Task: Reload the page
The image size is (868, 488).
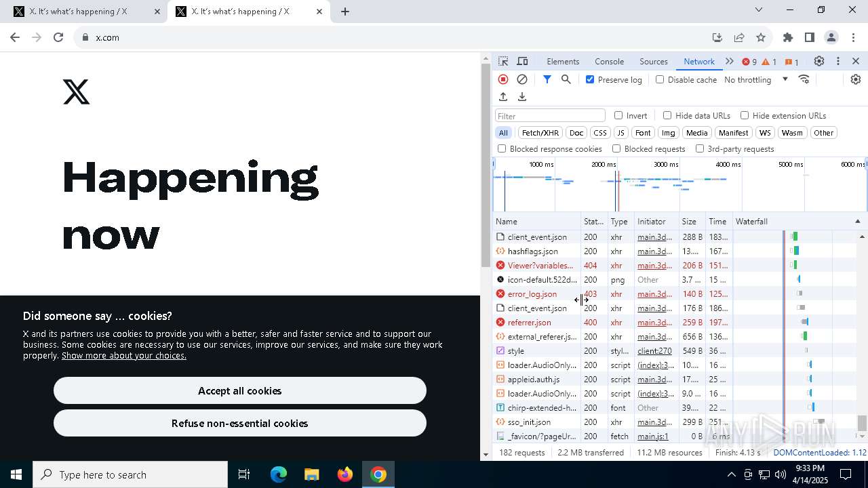Action: pos(58,37)
